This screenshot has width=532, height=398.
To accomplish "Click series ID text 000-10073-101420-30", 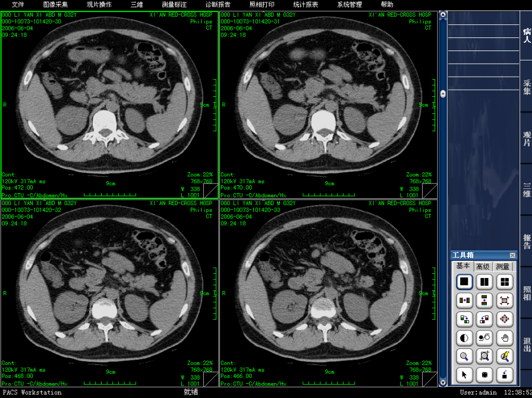I will [x=32, y=21].
